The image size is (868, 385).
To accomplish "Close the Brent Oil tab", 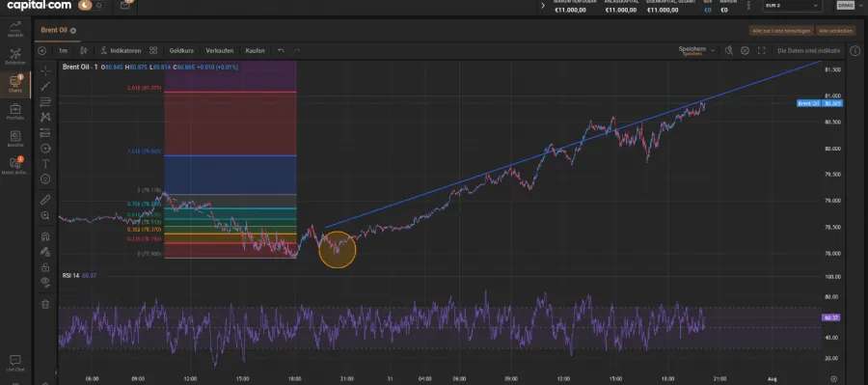I will point(73,31).
